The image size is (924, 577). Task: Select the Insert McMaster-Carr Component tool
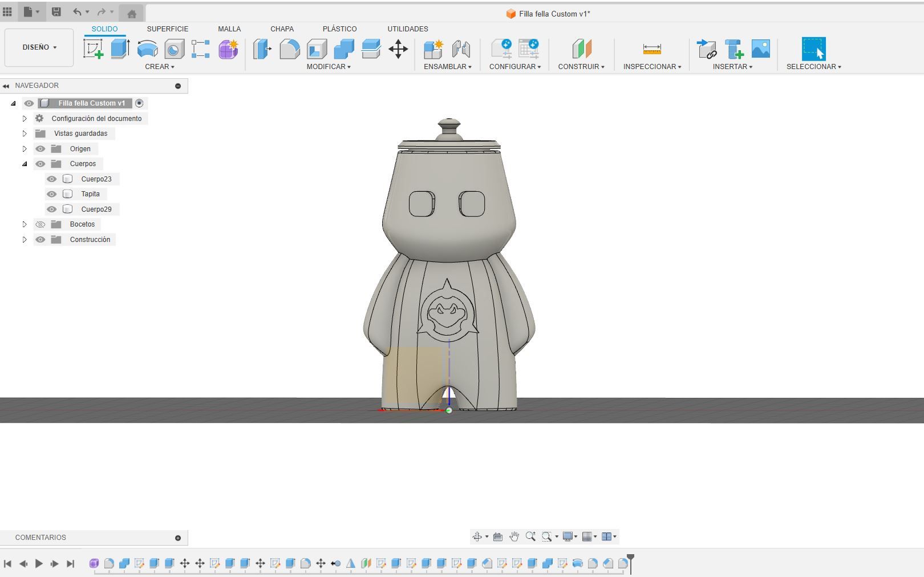(x=734, y=49)
